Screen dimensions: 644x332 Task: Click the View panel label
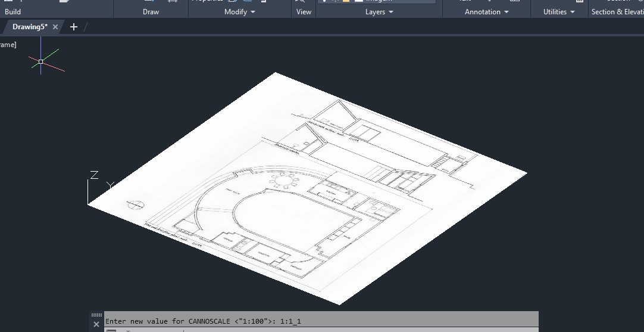pyautogui.click(x=304, y=12)
